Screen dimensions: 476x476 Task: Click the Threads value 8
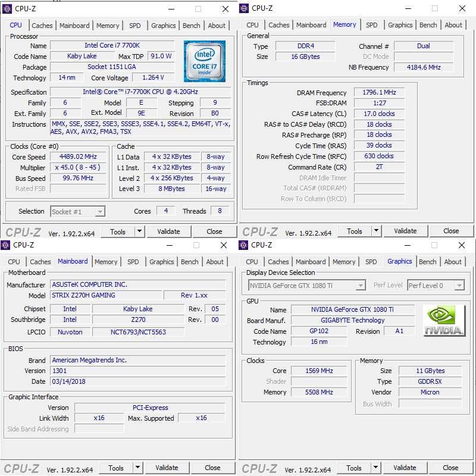[220, 211]
